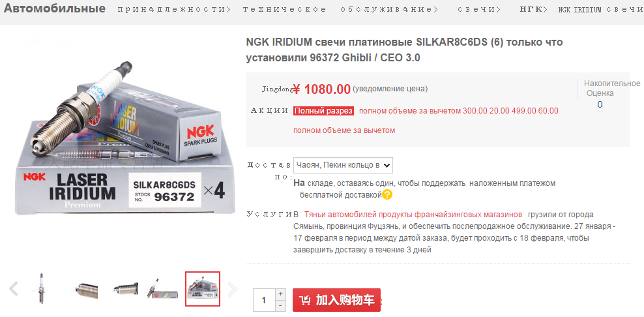Select the highlighted fifth Laser Iridium thumbnail
Viewport: 644px width, 317px height.
pyautogui.click(x=203, y=289)
